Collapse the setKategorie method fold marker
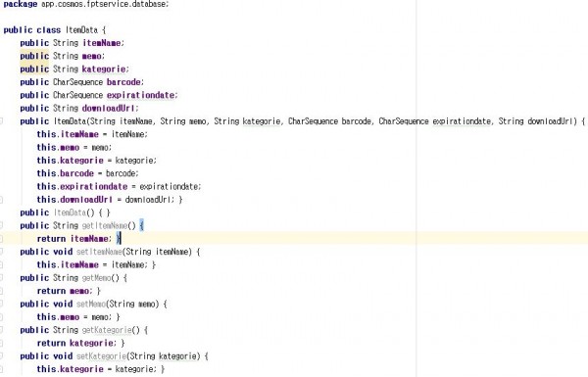Screen dimensions: 588x377 [x=1, y=356]
